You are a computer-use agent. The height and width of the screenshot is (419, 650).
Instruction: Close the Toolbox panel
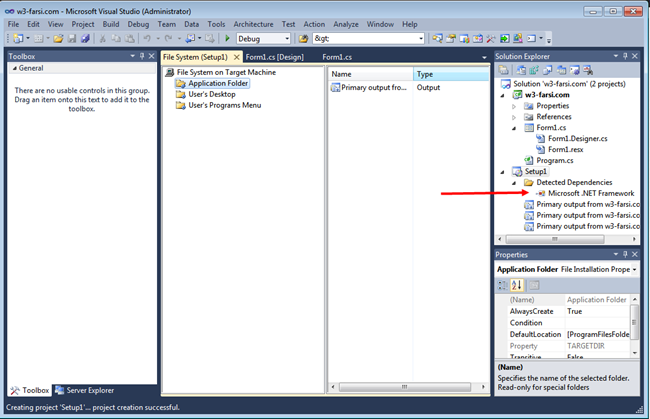151,56
